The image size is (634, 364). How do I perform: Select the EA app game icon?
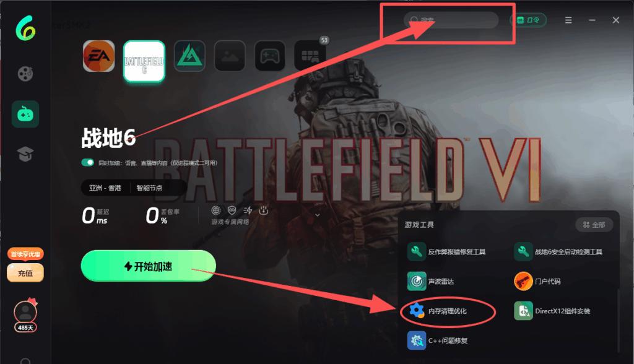pyautogui.click(x=98, y=56)
